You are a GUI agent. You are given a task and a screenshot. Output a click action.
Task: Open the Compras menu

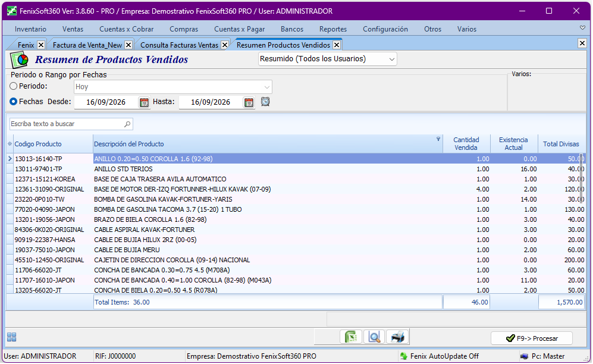coord(184,29)
